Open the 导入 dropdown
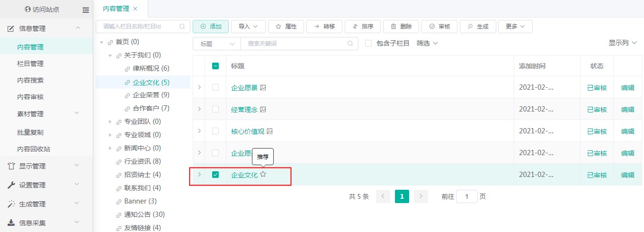Screen dimensions: 644x232 click(x=248, y=27)
